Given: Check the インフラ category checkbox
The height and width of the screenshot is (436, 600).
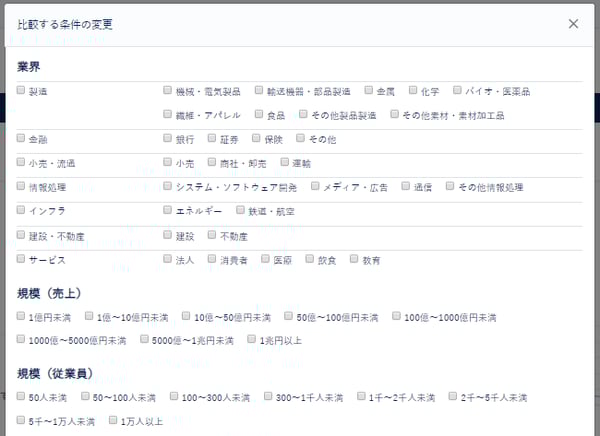Looking at the screenshot, I should (x=21, y=210).
